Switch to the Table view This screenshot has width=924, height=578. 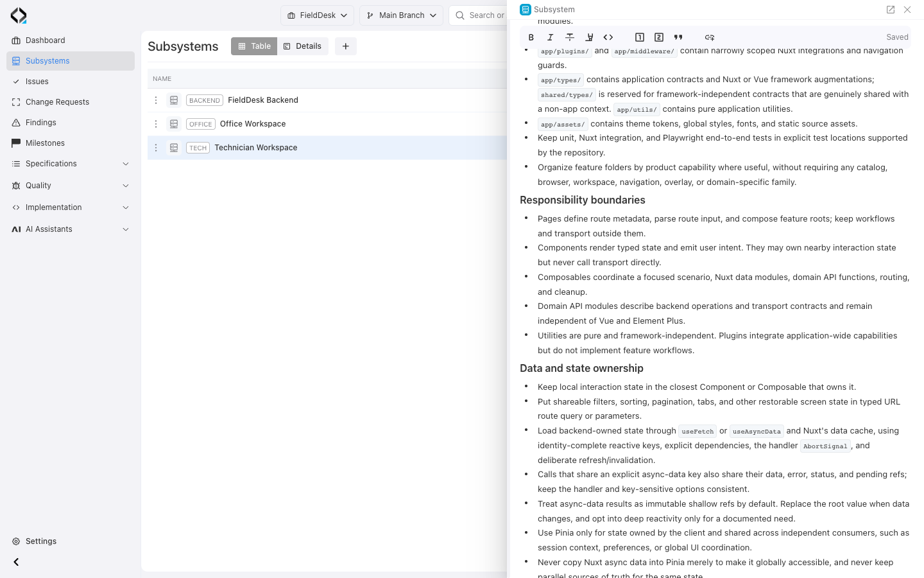coord(254,46)
